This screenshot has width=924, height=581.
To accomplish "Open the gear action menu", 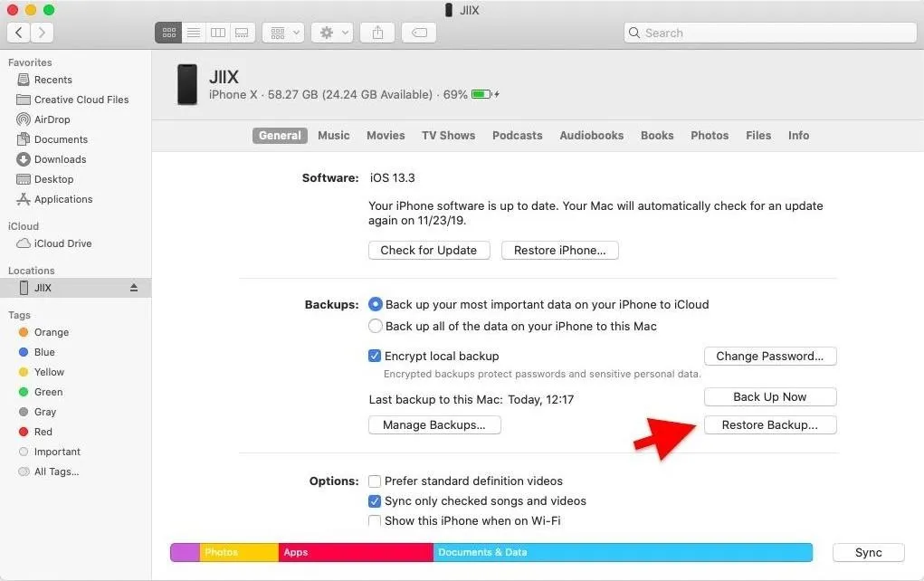I will click(x=332, y=33).
